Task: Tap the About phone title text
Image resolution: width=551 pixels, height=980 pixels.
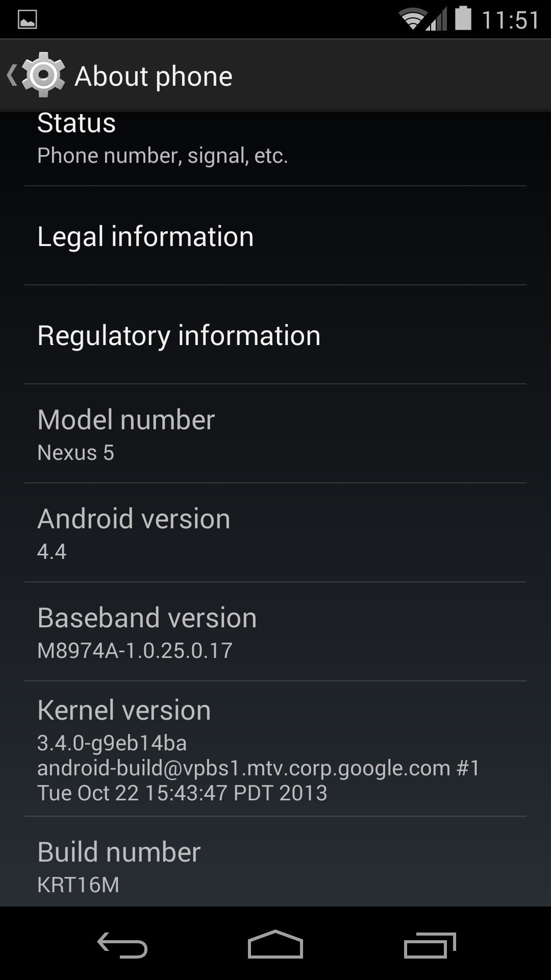Action: click(154, 77)
